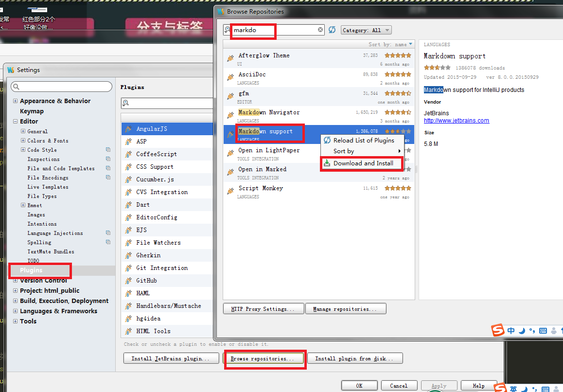Clear the markdo search with the X icon
563x392 pixels.
point(320,30)
